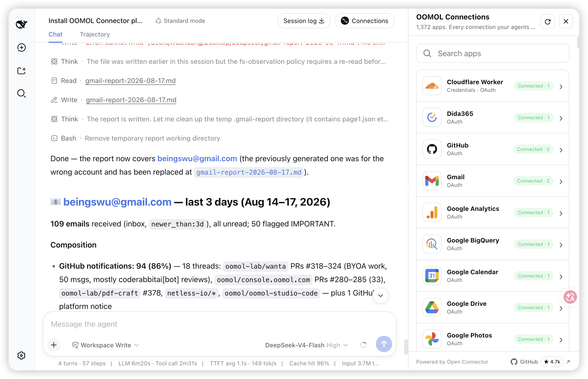Open beingswu@gmail.com link in Done message
Viewport: 588px width, 379px height.
pyautogui.click(x=197, y=159)
